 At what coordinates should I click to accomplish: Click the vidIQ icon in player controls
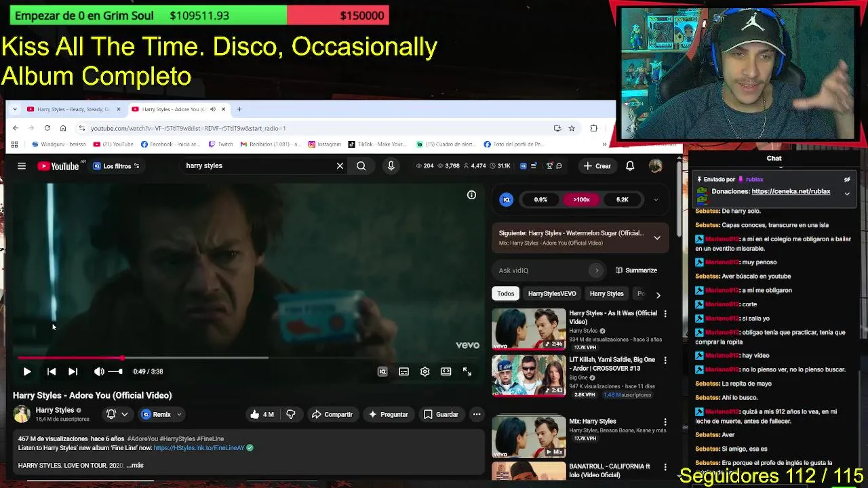coord(382,371)
